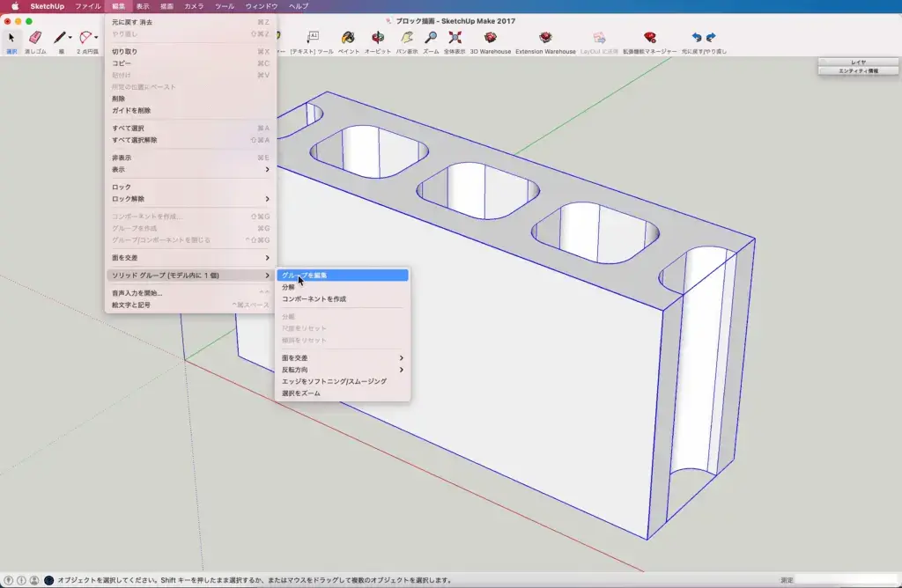
Task: Open the カメラ menu in the menu bar
Action: [194, 6]
